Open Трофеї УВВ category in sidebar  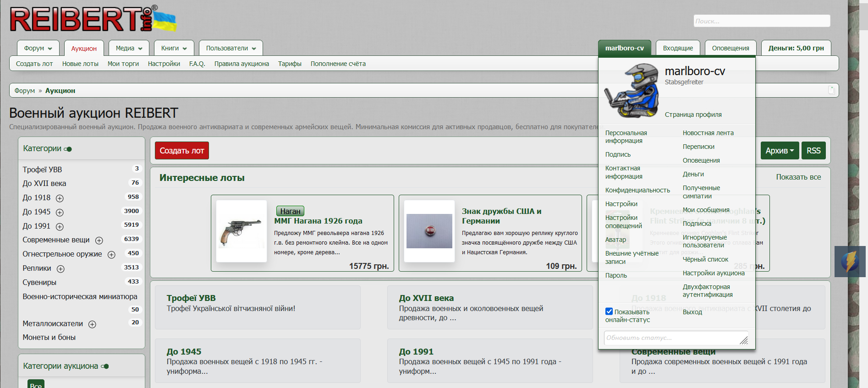click(x=42, y=169)
